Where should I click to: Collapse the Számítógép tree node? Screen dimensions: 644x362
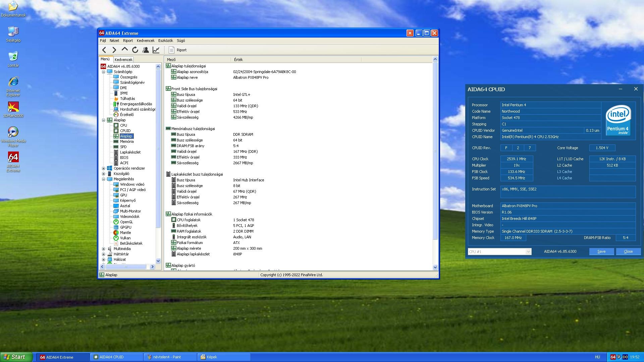[x=103, y=72]
